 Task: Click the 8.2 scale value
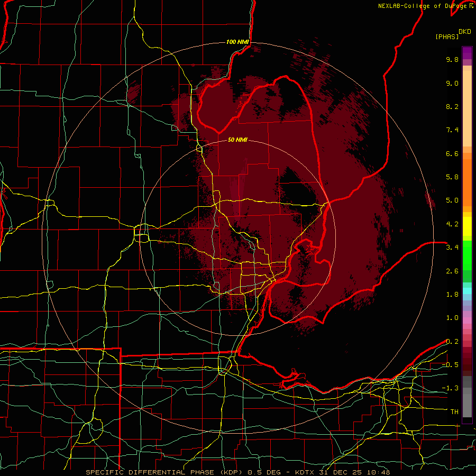[452, 106]
